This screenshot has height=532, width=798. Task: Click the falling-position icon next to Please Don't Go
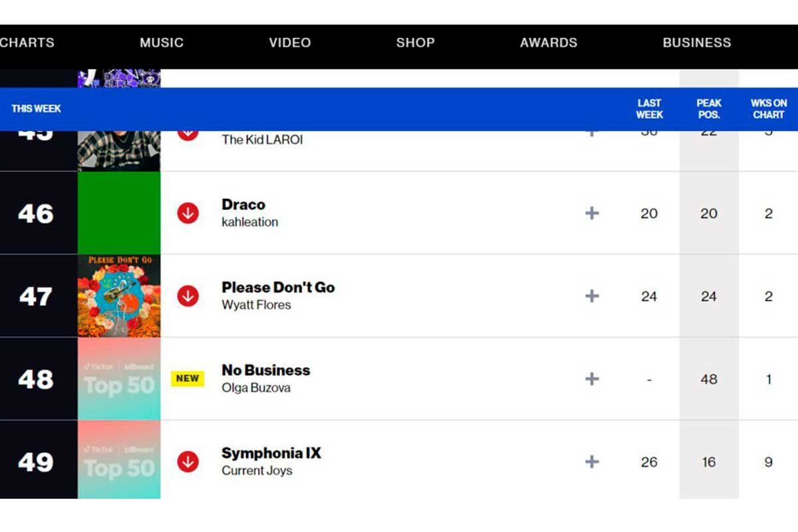[190, 296]
